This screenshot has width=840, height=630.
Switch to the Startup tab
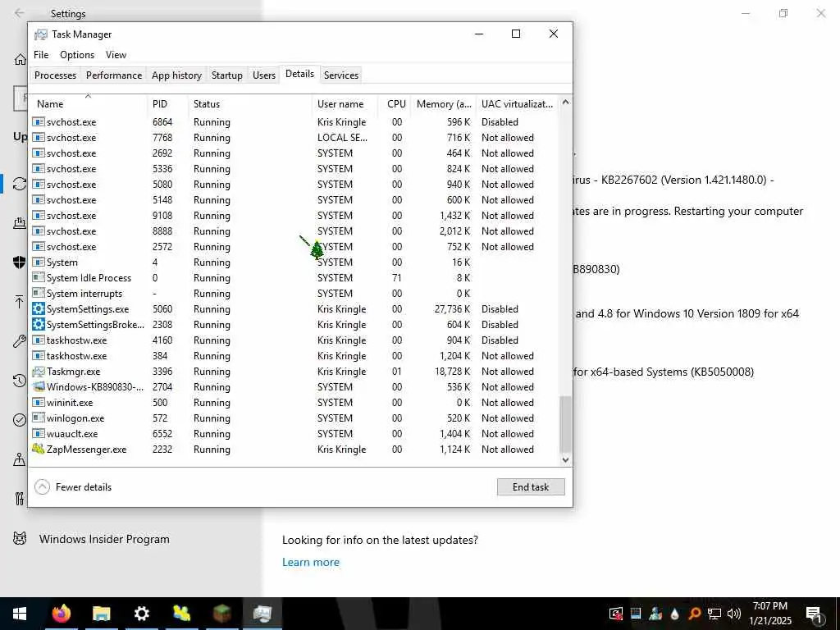click(x=226, y=75)
